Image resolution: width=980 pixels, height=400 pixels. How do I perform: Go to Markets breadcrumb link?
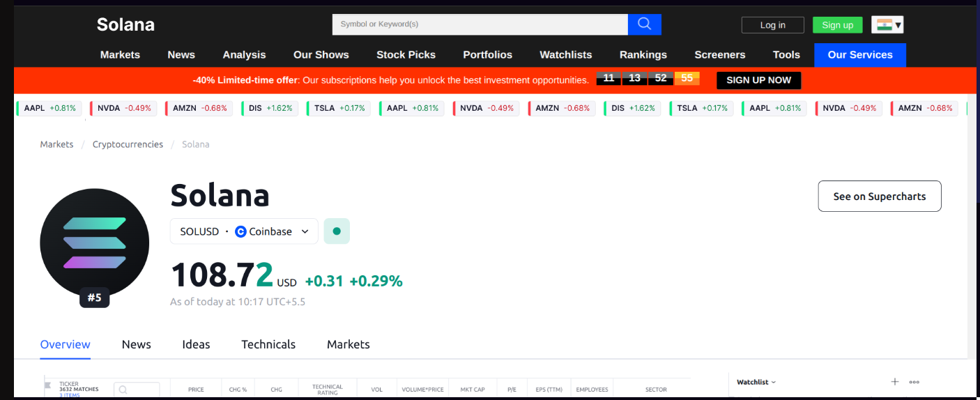pos(56,144)
